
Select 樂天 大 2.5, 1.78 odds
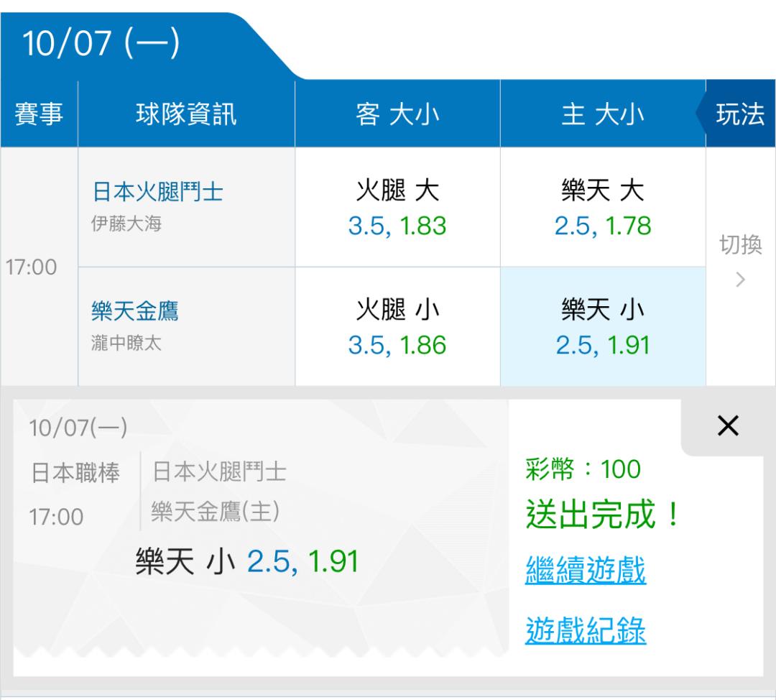603,207
